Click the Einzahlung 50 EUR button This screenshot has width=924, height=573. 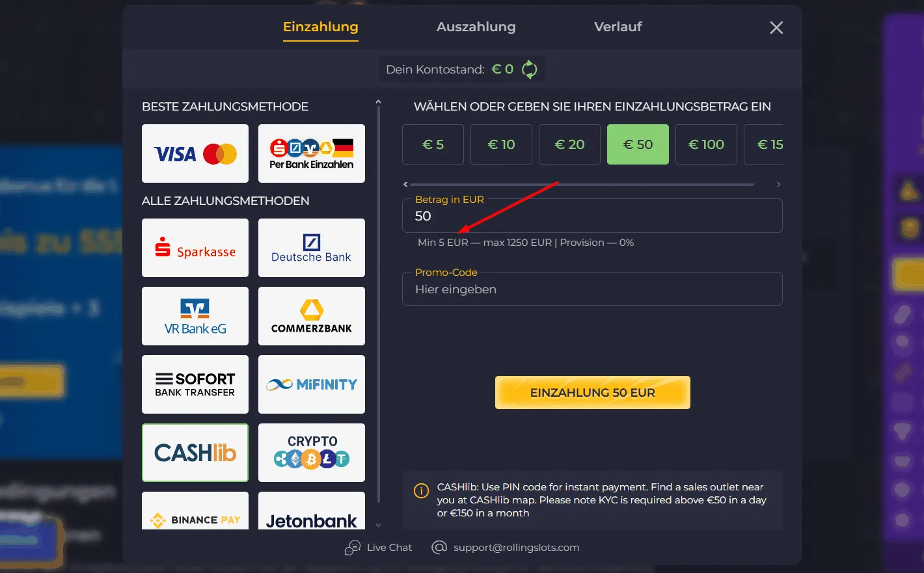pyautogui.click(x=592, y=392)
